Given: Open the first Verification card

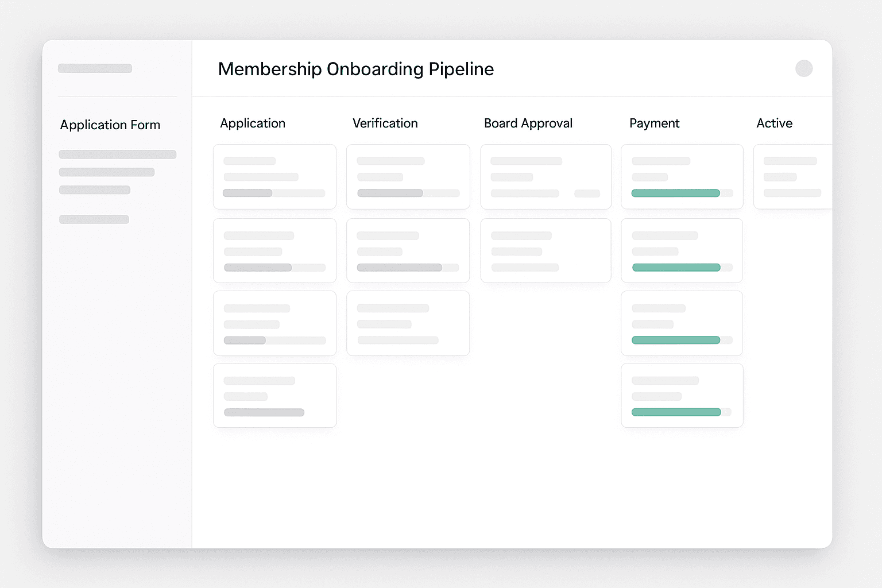Looking at the screenshot, I should (408, 176).
